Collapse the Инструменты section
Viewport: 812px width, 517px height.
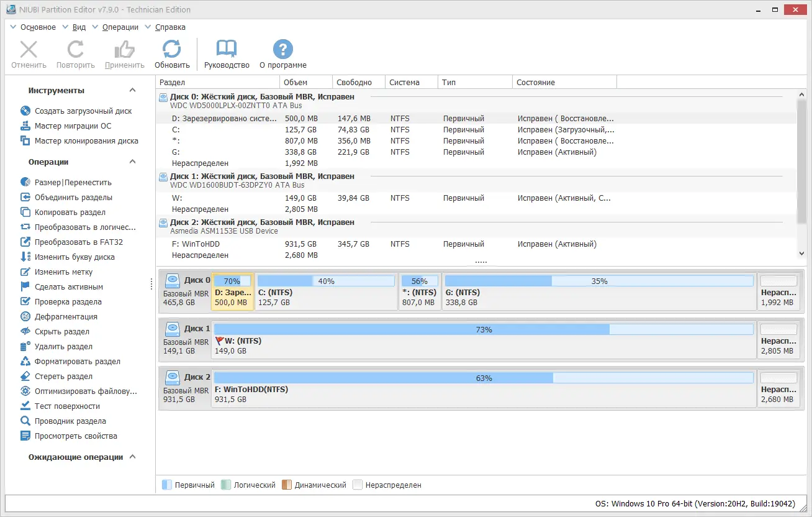pos(132,90)
